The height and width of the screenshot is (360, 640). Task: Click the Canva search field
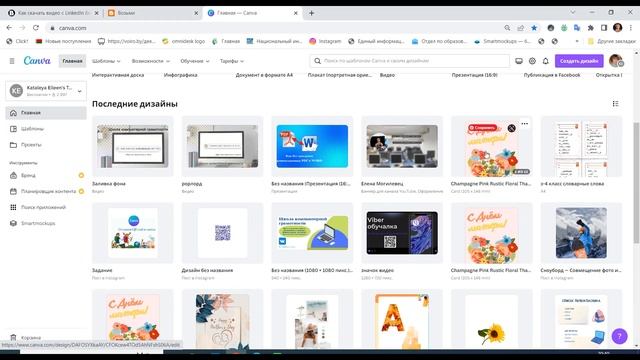point(410,61)
